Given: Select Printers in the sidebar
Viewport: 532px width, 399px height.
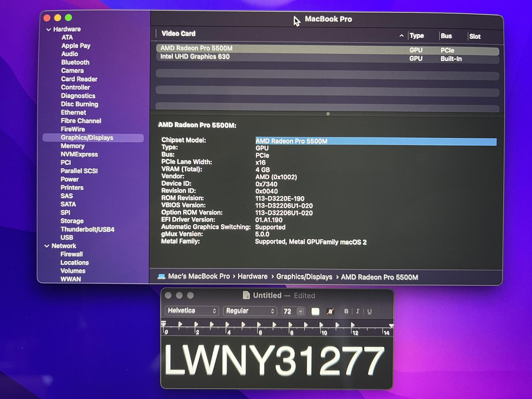Looking at the screenshot, I should (x=72, y=188).
